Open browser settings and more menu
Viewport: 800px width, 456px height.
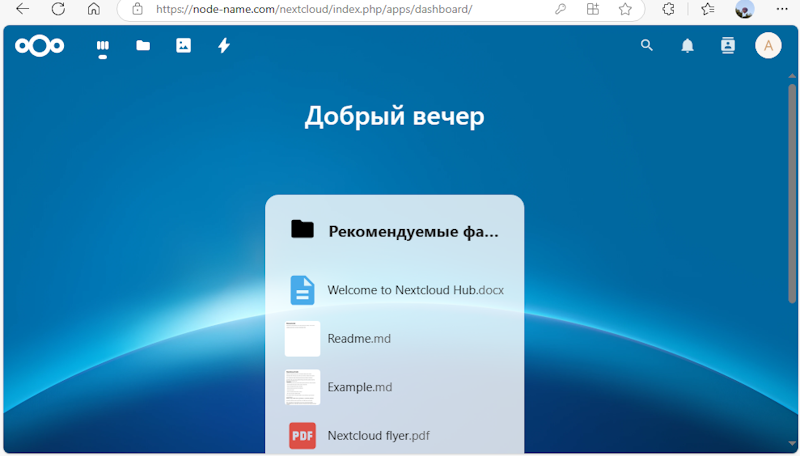[782, 9]
